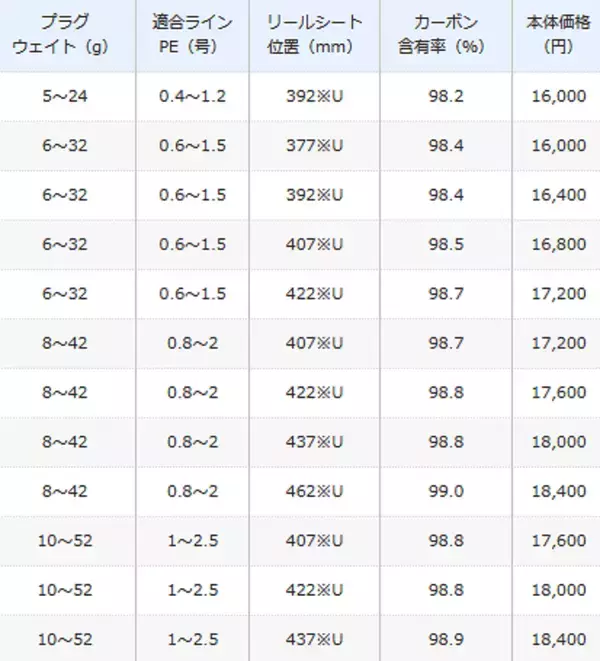Select the 16,400 price cell
This screenshot has width=600, height=661.
(561, 195)
